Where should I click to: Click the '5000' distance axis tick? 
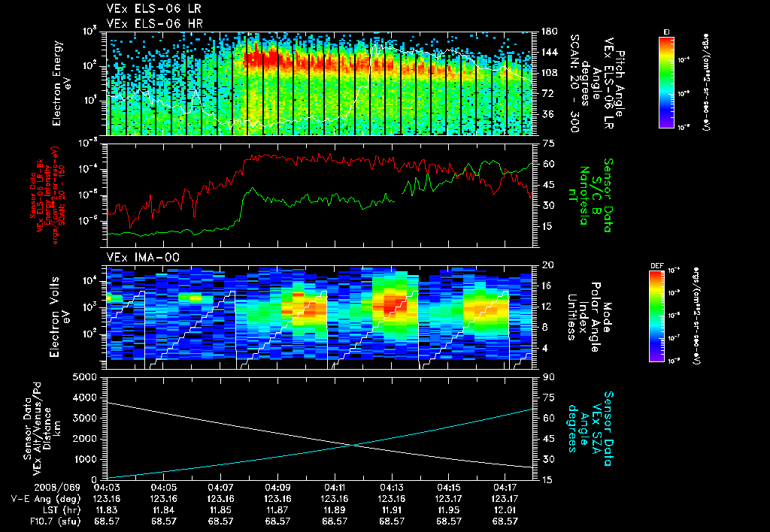86,377
